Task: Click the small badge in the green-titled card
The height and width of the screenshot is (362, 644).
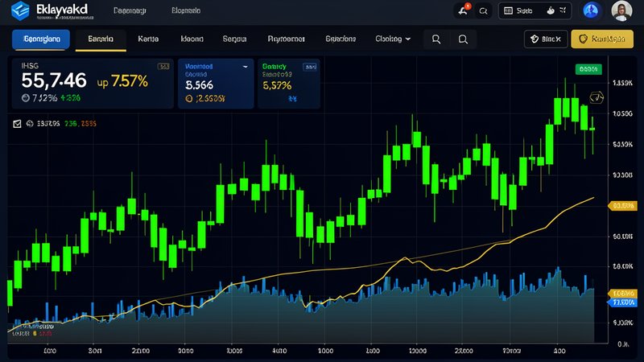Action: 310,67
